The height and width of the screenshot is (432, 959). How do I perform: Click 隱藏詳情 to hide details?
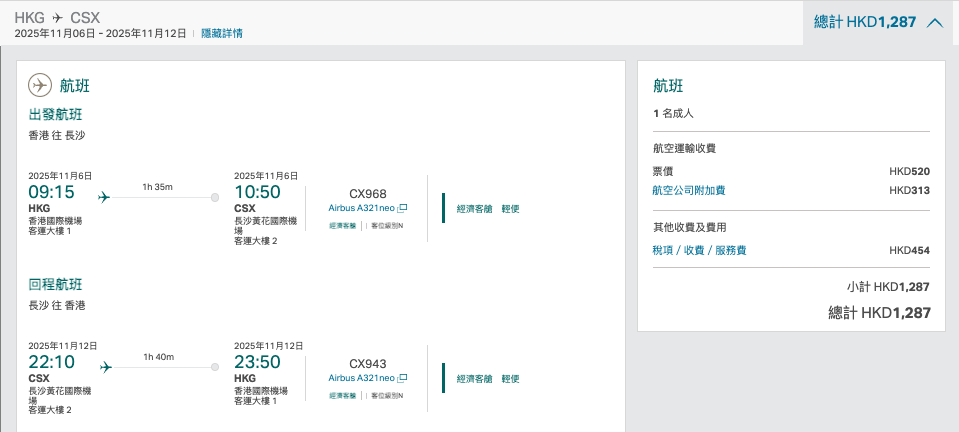pos(222,34)
